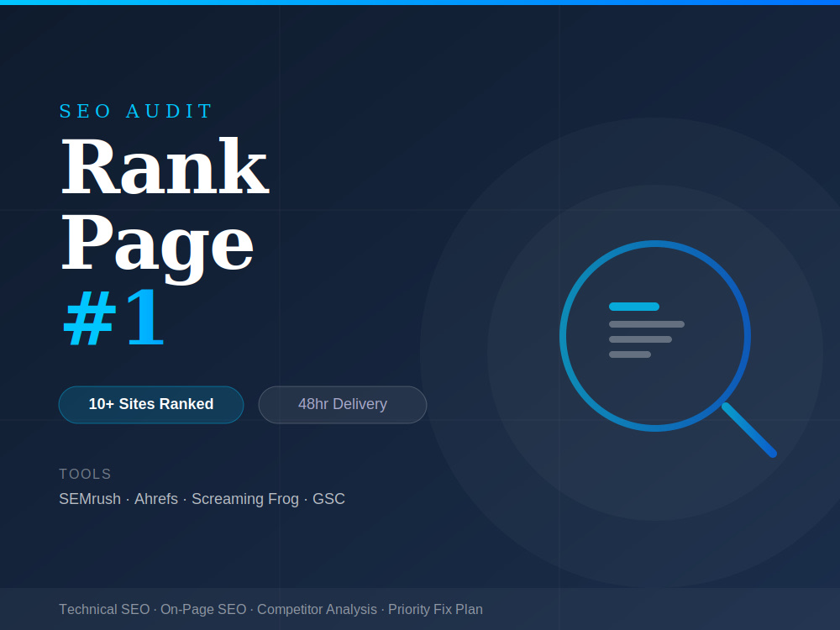
Task: Click the blue "#1" text
Action: [113, 318]
